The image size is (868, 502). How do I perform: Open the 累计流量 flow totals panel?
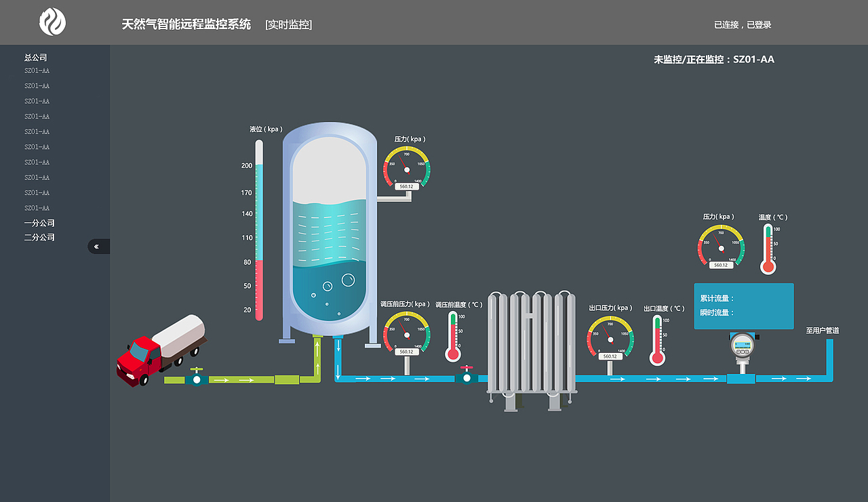tap(743, 306)
